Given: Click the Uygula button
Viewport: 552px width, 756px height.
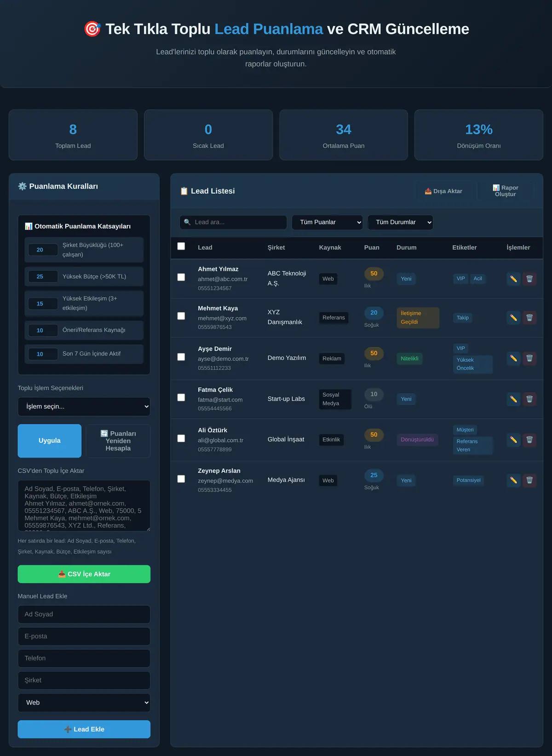Looking at the screenshot, I should 50,441.
